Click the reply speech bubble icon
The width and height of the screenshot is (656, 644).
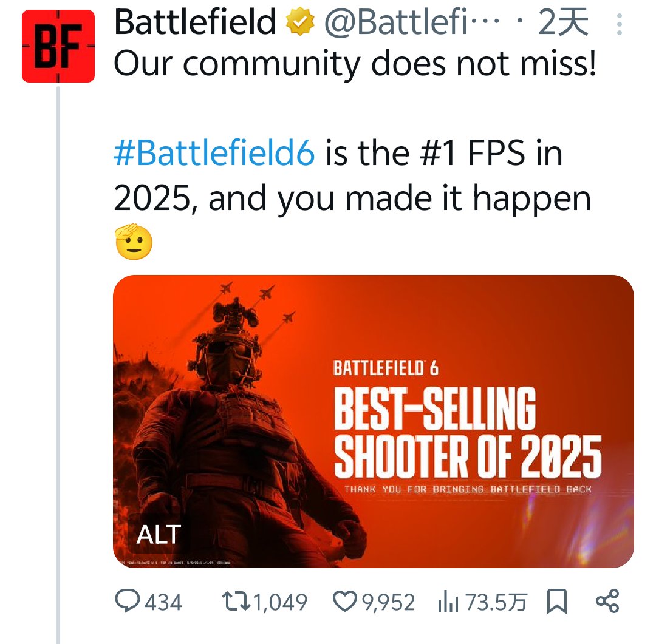pyautogui.click(x=128, y=602)
